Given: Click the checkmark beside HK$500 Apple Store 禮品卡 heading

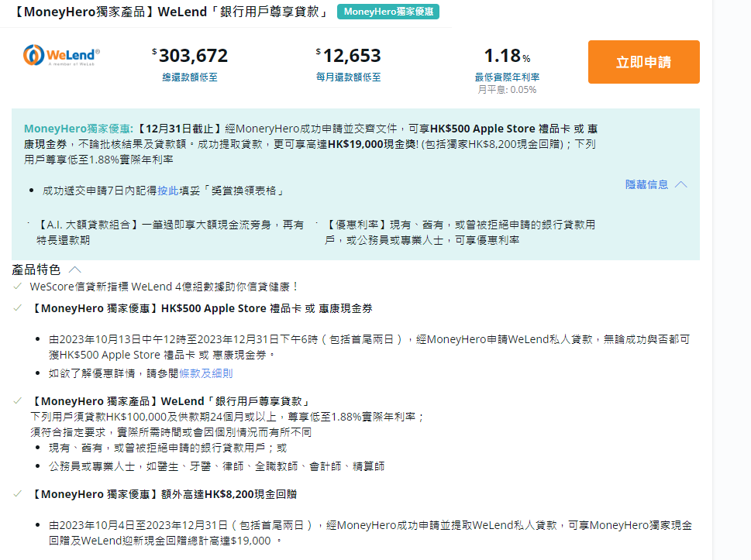Looking at the screenshot, I should [18, 308].
